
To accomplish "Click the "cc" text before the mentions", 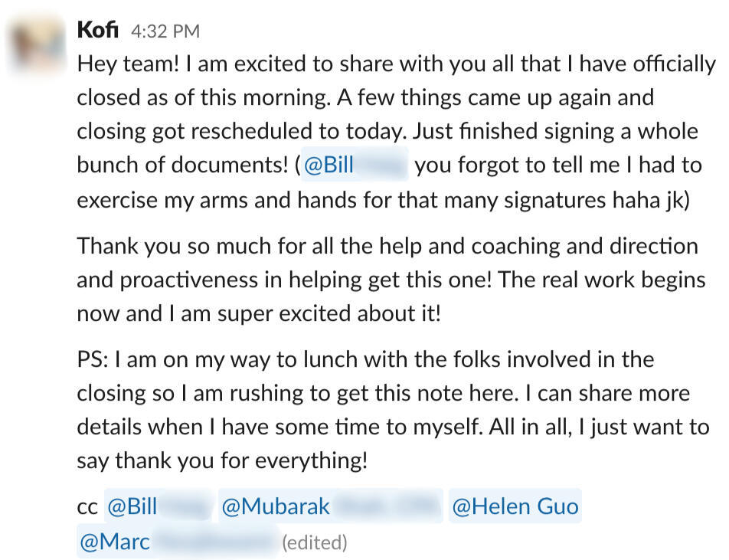I will (87, 507).
